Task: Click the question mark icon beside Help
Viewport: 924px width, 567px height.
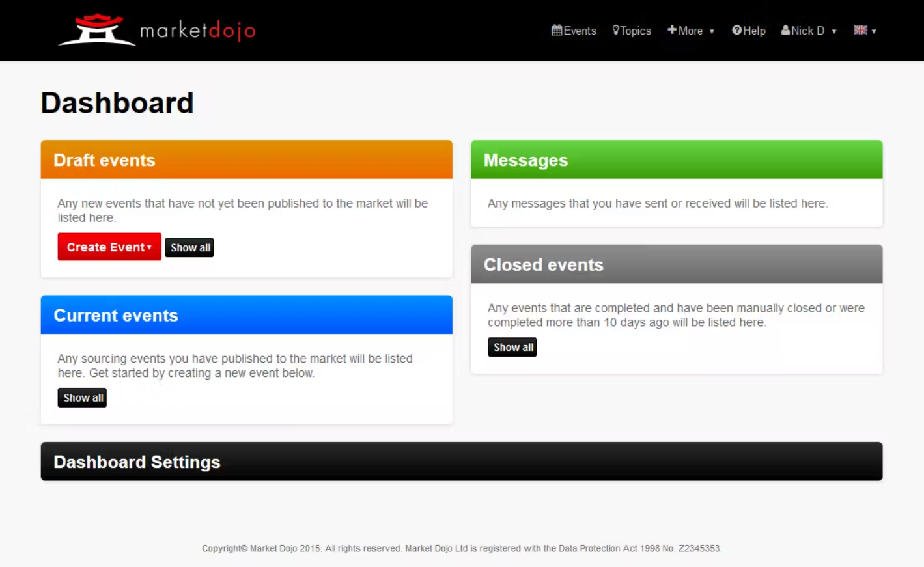Action: click(736, 30)
